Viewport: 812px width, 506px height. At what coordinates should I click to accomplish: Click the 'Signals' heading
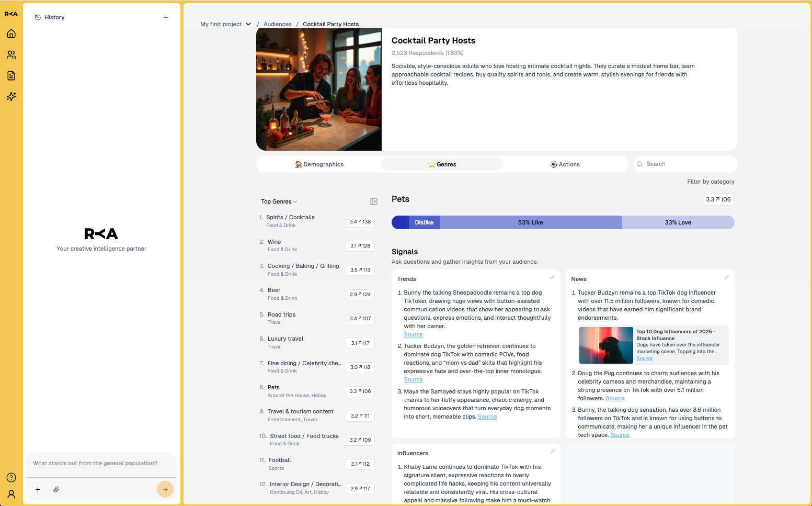pyautogui.click(x=405, y=252)
